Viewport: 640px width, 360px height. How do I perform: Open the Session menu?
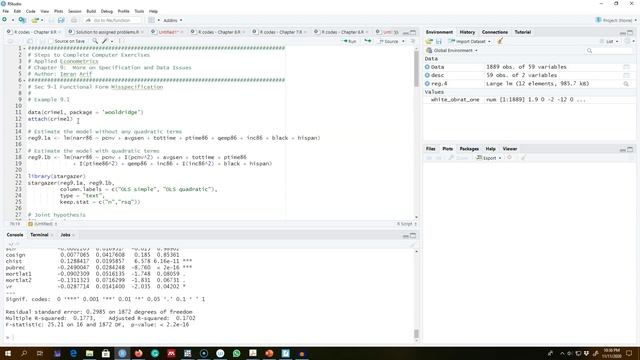[74, 11]
